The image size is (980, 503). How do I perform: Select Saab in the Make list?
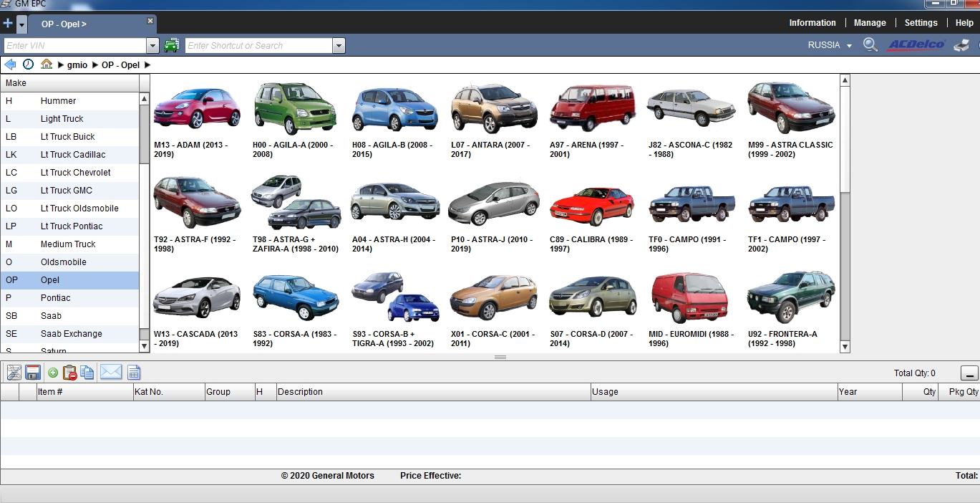click(x=51, y=316)
